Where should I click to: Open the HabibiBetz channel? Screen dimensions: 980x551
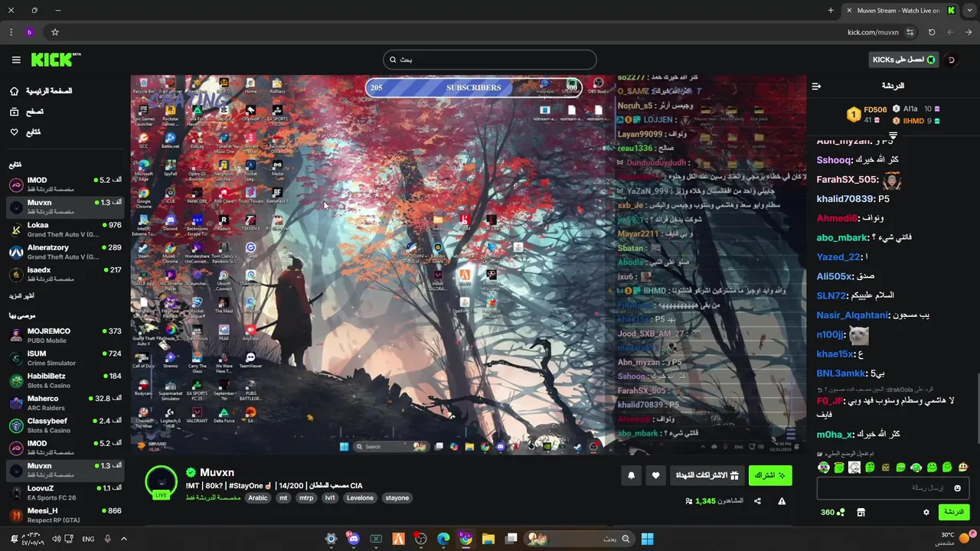click(x=65, y=380)
